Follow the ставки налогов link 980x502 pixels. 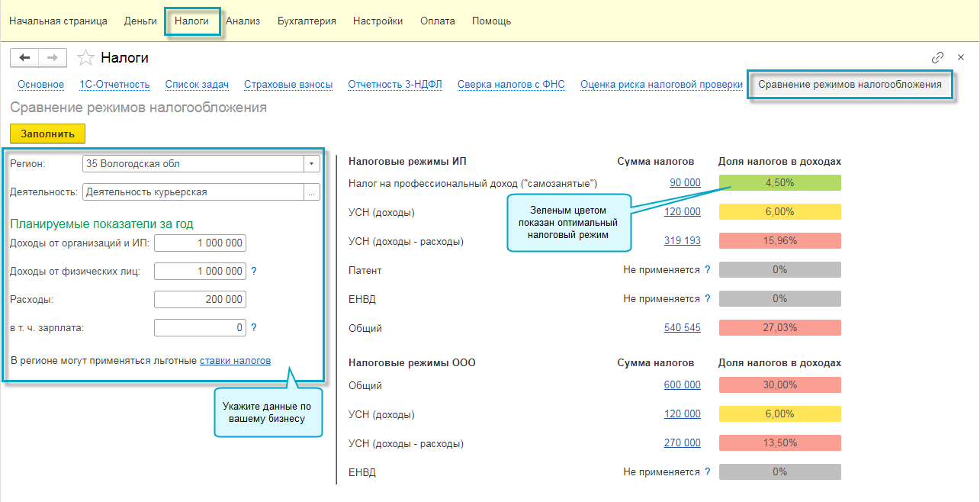tap(235, 361)
